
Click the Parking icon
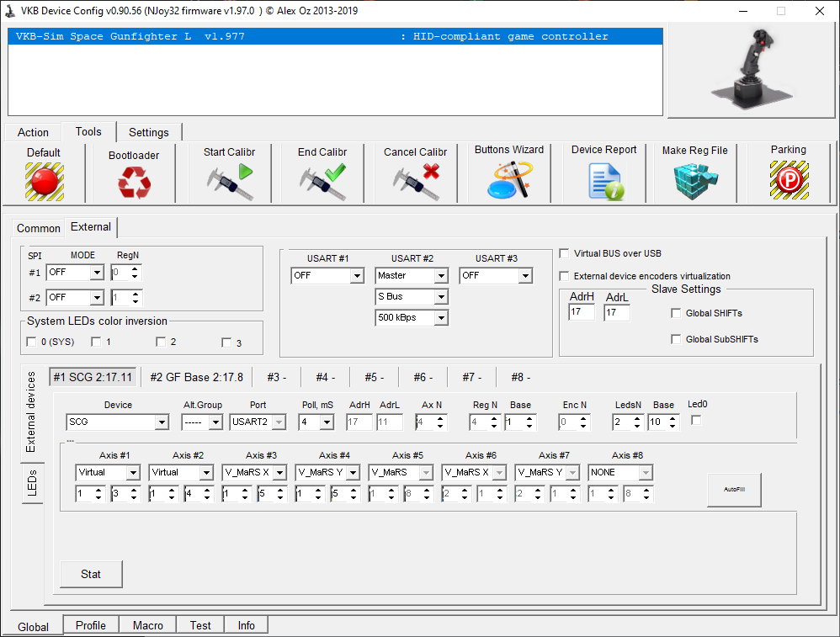(789, 180)
